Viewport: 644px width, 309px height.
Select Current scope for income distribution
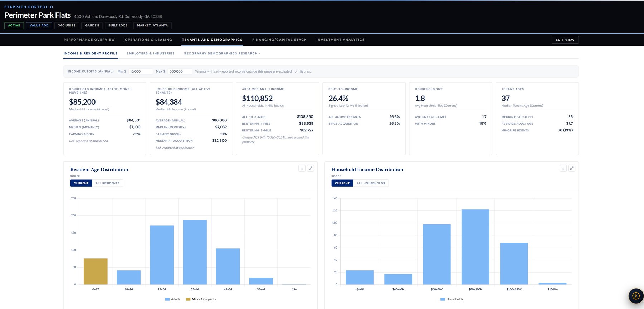[x=342, y=183]
